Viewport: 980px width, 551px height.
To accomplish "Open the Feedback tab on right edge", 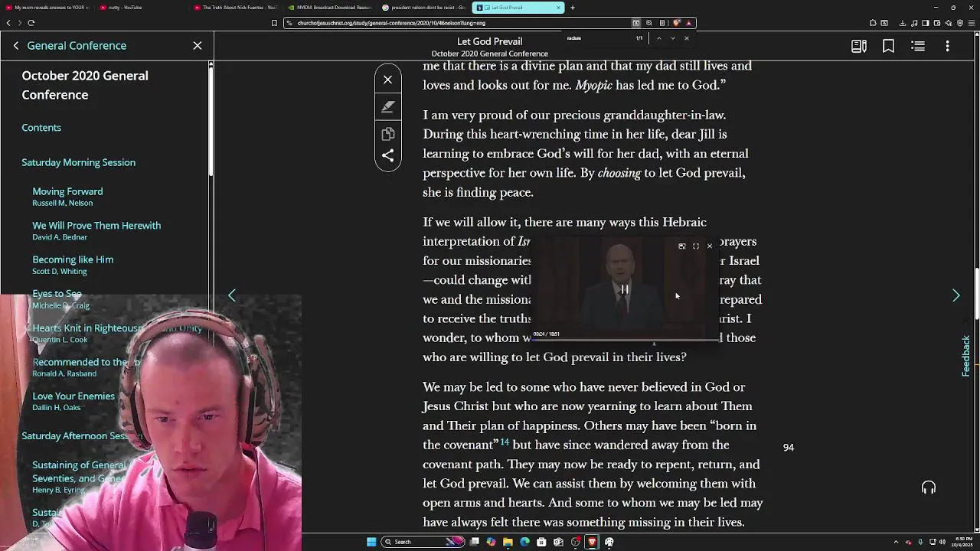I will pos(965,356).
